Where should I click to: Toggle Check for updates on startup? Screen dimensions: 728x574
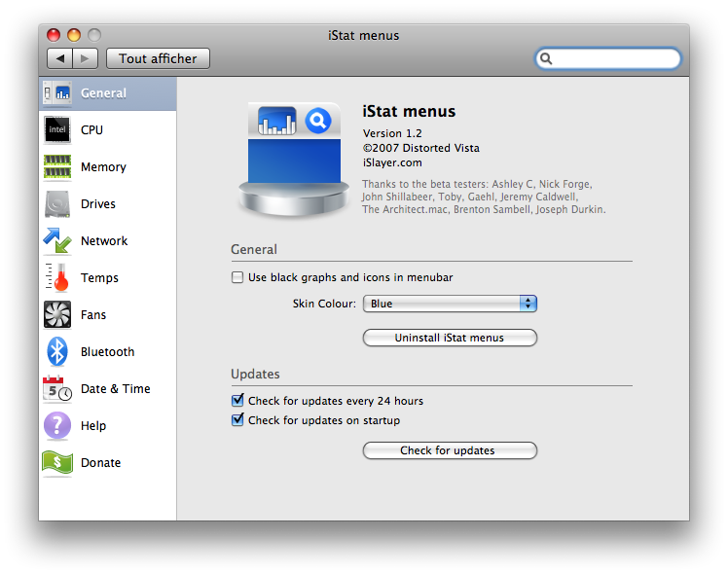coord(237,420)
